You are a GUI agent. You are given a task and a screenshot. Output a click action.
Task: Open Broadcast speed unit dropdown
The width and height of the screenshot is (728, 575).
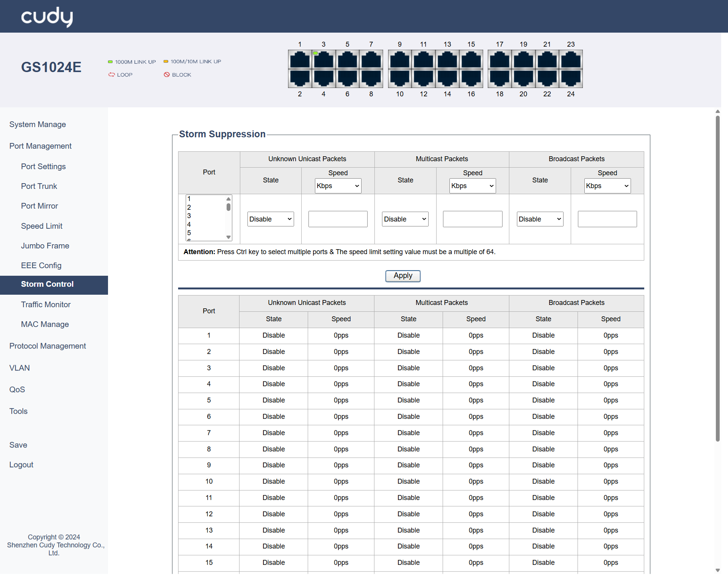[607, 186]
